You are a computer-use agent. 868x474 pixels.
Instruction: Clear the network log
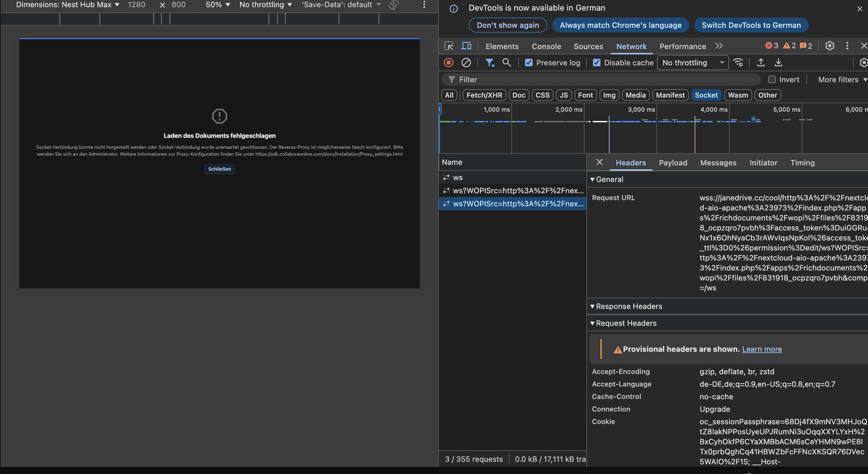point(466,63)
